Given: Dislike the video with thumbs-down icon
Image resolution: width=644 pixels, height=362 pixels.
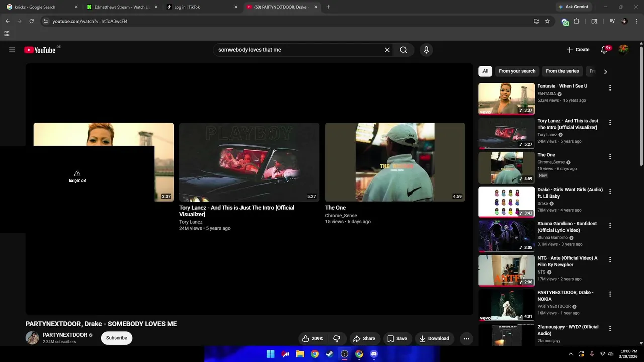Looking at the screenshot, I should (x=337, y=338).
